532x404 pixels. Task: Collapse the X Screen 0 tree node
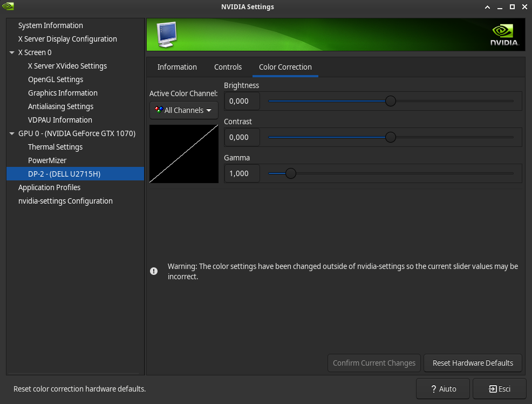[12, 52]
